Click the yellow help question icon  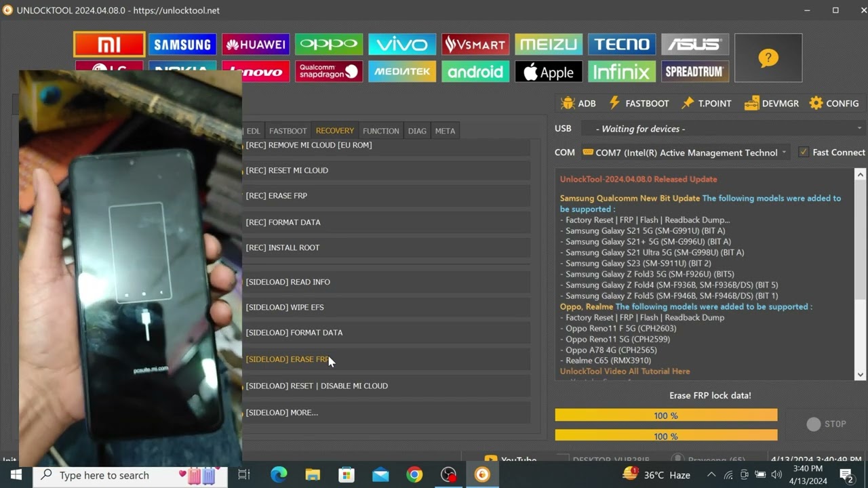[768, 58]
